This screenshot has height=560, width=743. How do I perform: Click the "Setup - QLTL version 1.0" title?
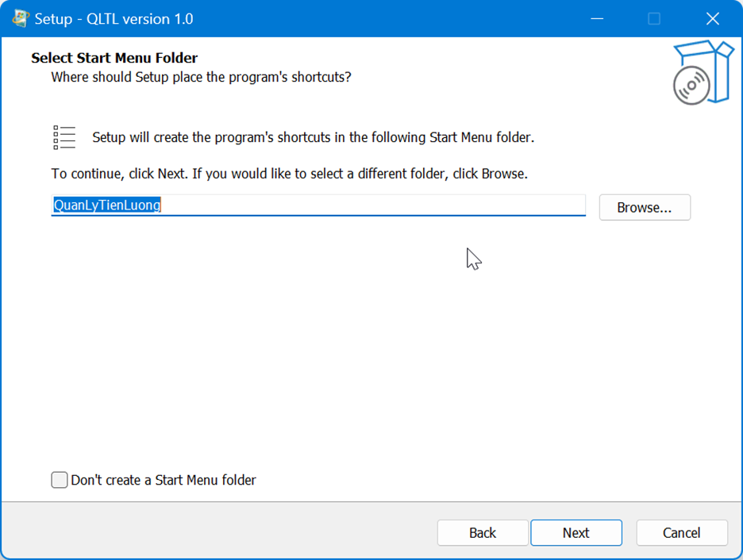click(x=114, y=18)
